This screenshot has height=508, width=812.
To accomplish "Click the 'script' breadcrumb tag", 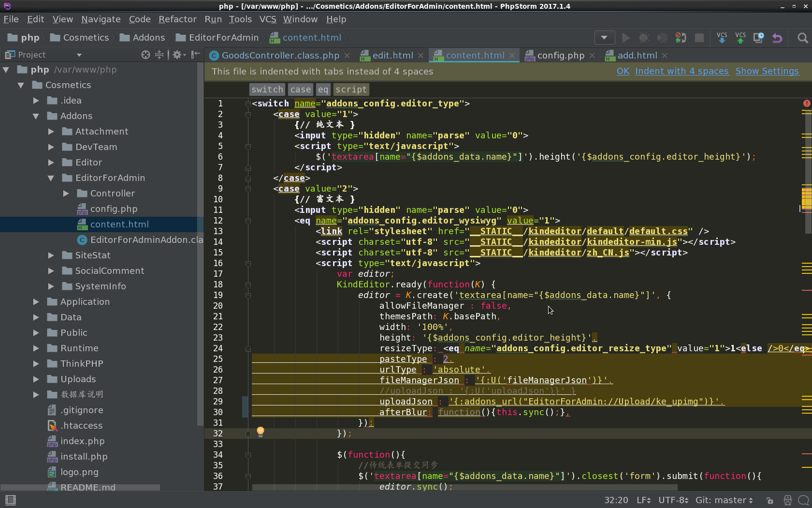I will (x=351, y=90).
